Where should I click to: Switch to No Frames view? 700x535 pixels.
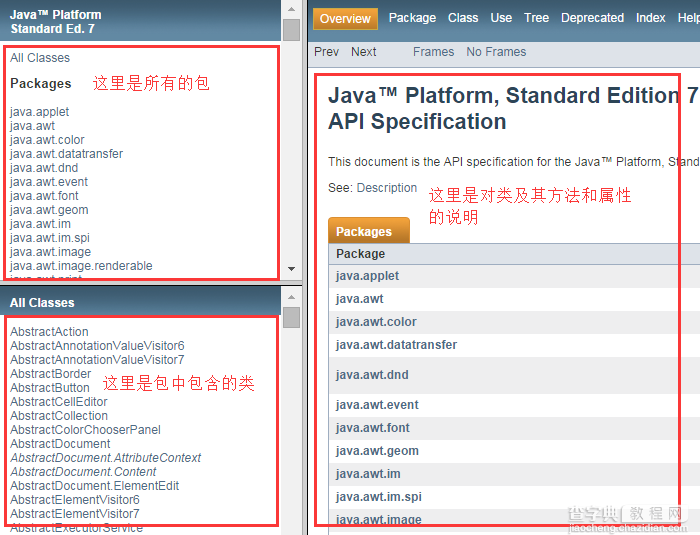coord(496,52)
